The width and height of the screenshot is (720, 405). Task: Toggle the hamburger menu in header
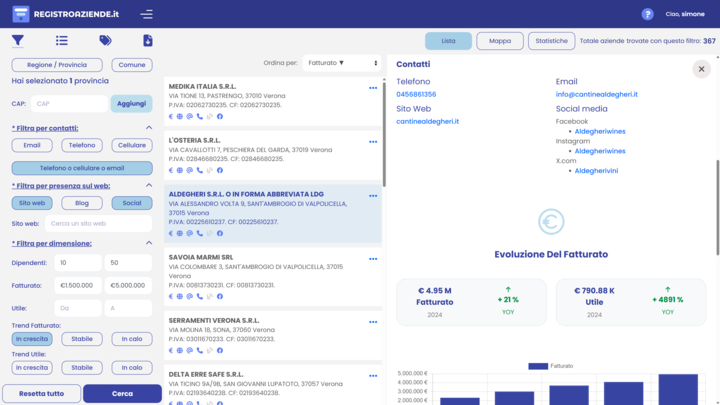click(x=147, y=14)
